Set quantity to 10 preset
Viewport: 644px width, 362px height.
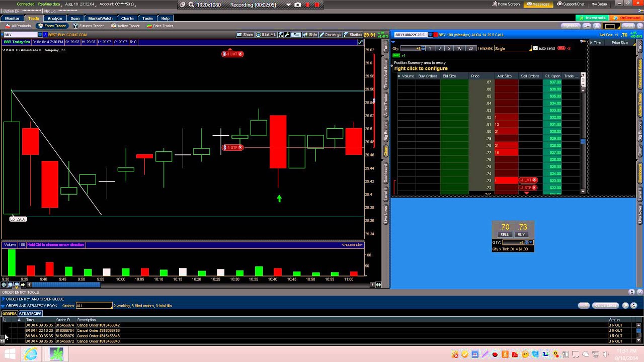pos(459,48)
